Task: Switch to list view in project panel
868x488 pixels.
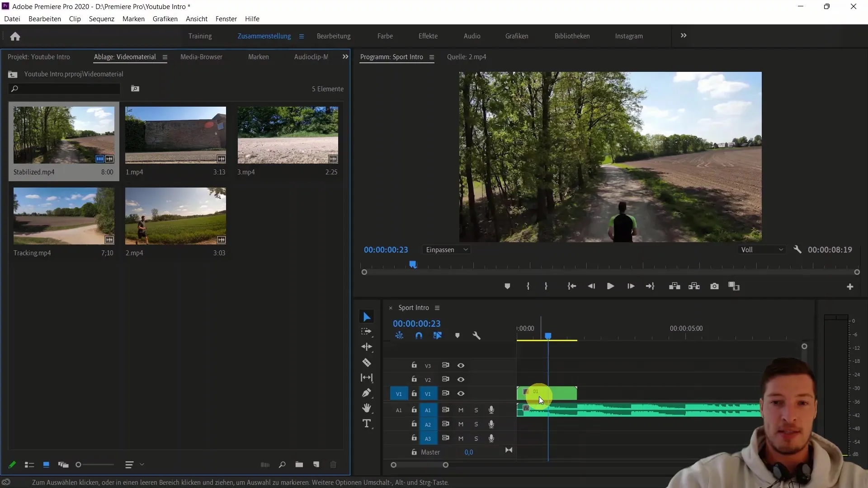Action: 29,465
